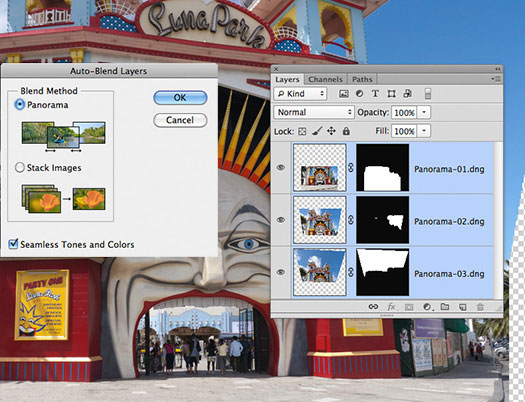
Task: Hide the Panorama-02.dng layer
Action: 281,220
